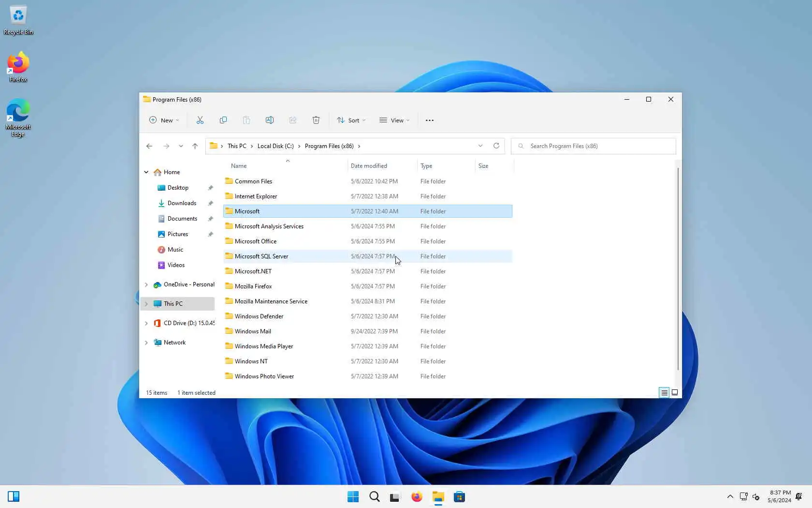Open taskbar Search

(375, 497)
